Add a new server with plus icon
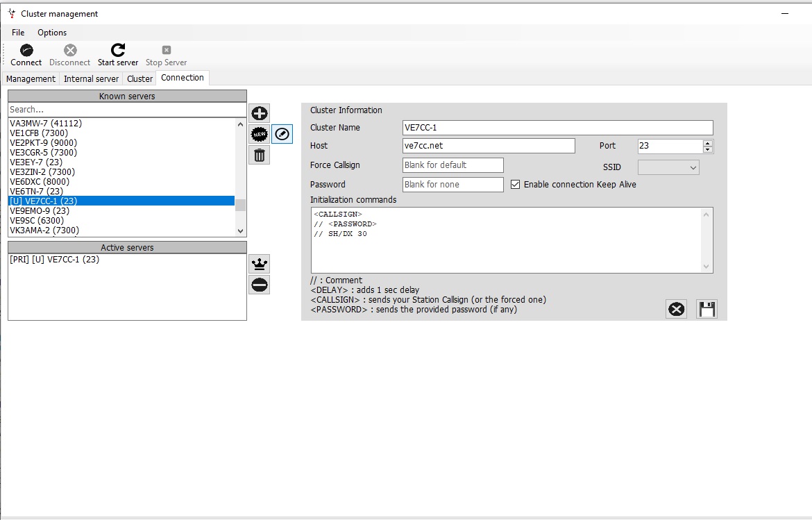 260,113
